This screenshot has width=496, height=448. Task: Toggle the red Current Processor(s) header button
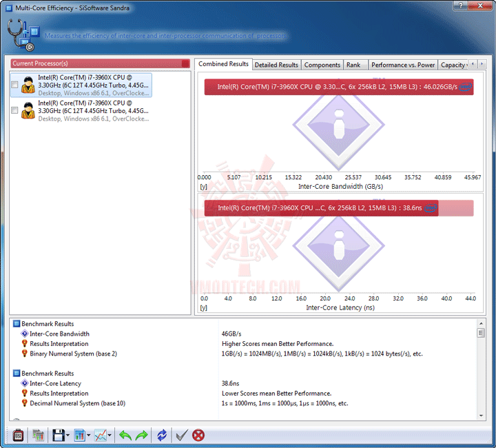click(x=186, y=63)
